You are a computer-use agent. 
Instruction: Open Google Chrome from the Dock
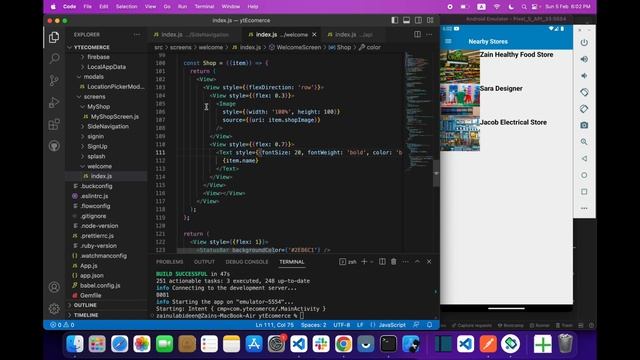click(343, 344)
